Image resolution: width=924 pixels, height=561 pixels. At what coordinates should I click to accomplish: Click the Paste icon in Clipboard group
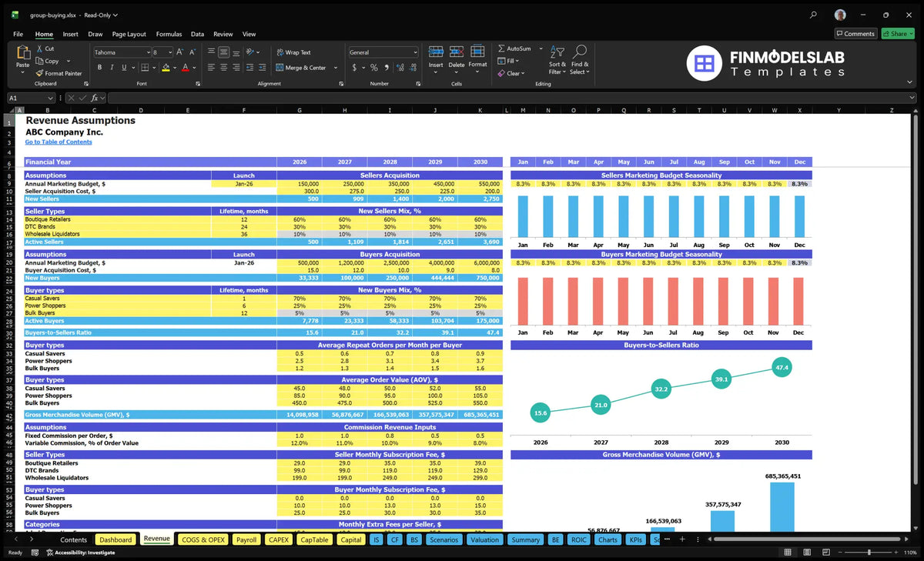(x=22, y=53)
